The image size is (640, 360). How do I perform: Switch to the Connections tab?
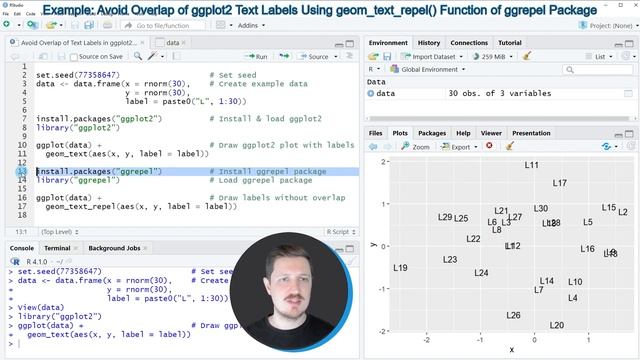[x=469, y=42]
